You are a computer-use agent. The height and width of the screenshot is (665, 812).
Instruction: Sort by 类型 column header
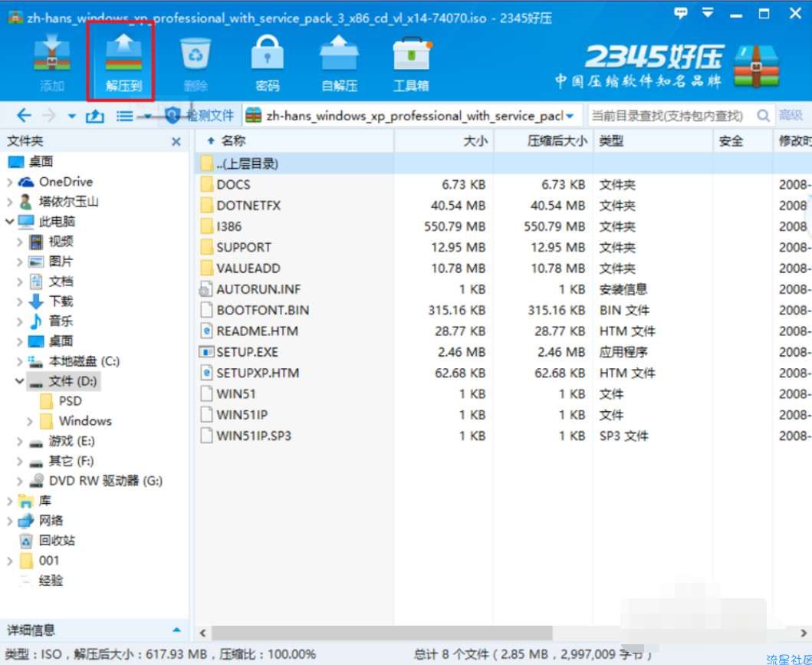pos(653,141)
